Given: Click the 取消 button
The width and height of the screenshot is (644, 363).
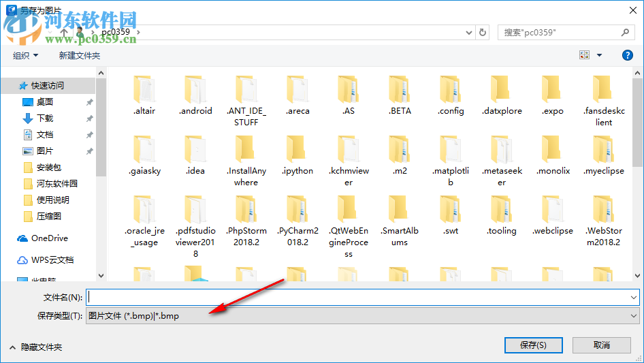Looking at the screenshot, I should click(601, 345).
